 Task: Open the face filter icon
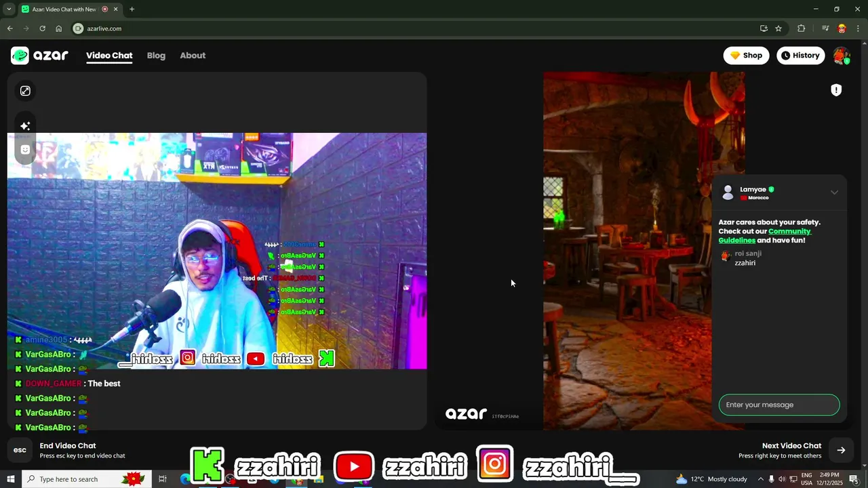25,150
